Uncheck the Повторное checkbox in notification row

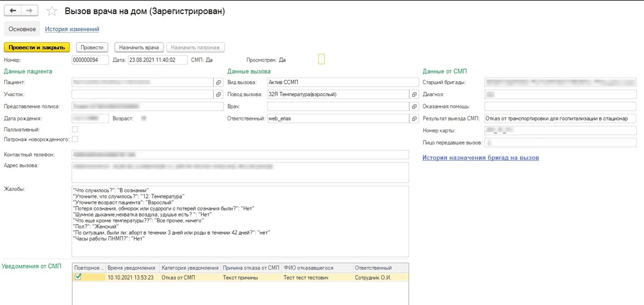79,277
